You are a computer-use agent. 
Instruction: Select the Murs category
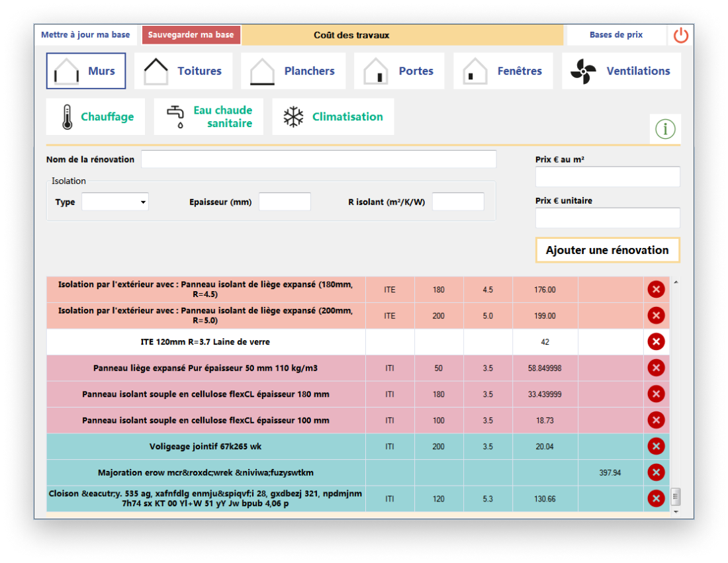pos(86,71)
